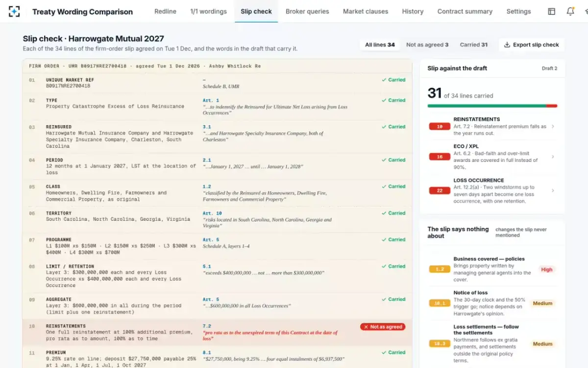Image resolution: width=588 pixels, height=368 pixels.
Task: Click the 3.1 reinsured clause reference
Action: pyautogui.click(x=207, y=127)
